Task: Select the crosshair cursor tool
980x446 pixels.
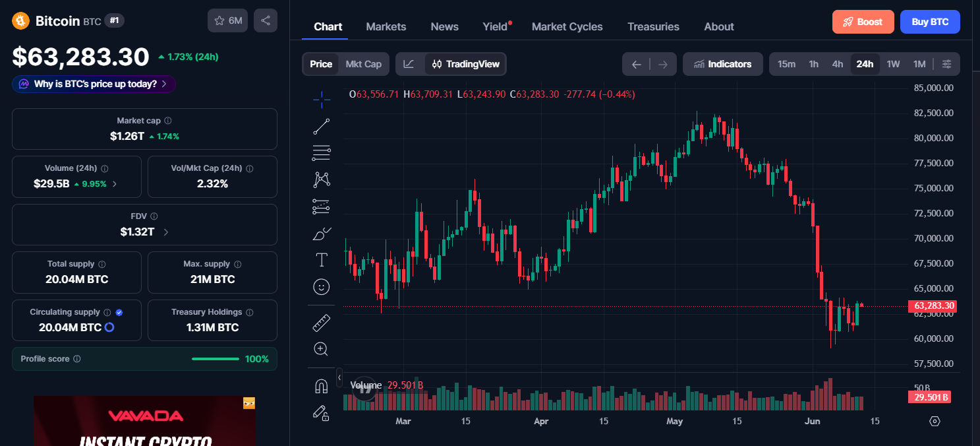Action: click(322, 99)
